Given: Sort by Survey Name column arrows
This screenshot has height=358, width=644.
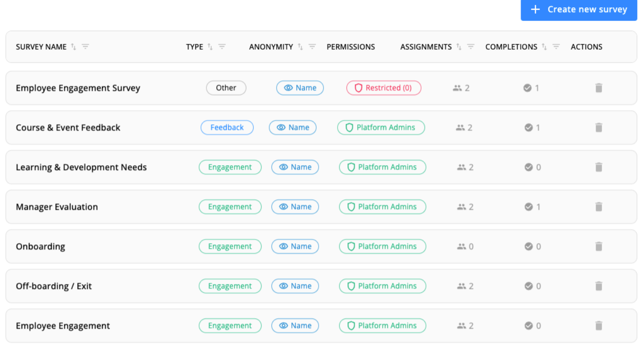Looking at the screenshot, I should 74,47.
